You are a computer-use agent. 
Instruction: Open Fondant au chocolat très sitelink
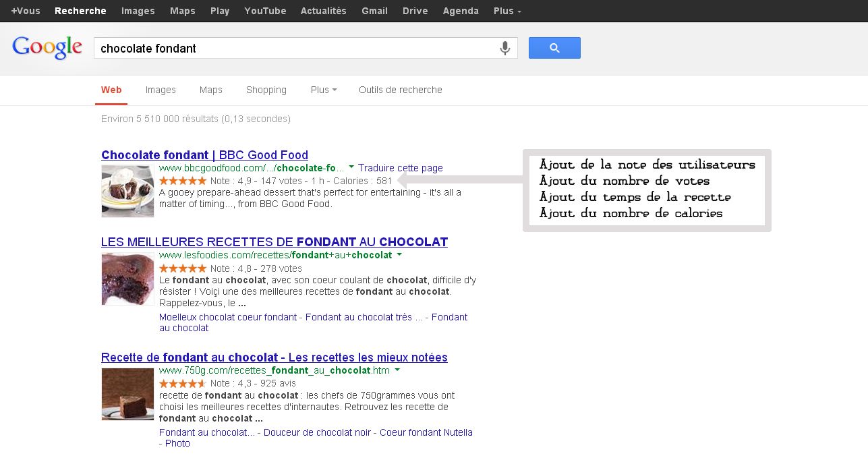pyautogui.click(x=364, y=317)
